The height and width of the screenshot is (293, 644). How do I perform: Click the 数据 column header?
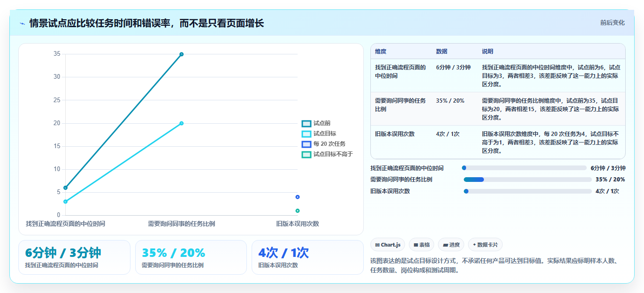click(442, 51)
